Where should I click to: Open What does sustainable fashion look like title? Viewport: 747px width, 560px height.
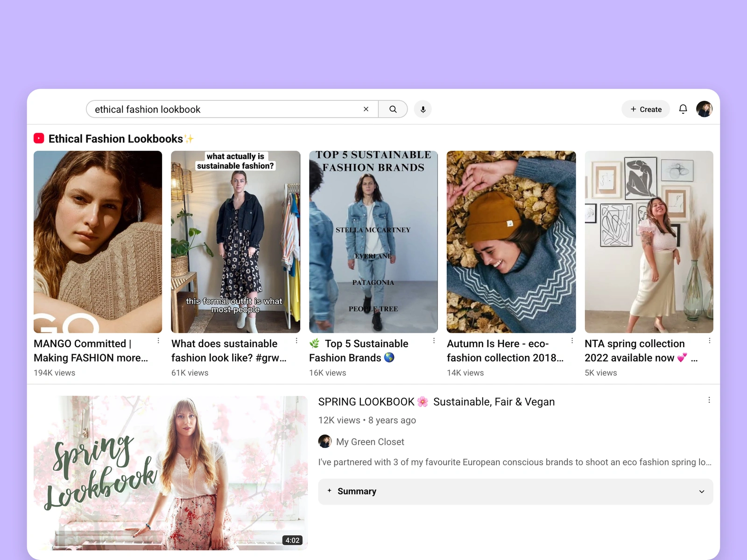229,350
